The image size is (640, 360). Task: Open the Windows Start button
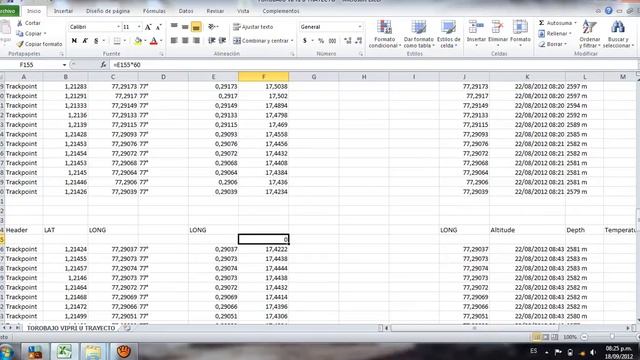pyautogui.click(x=7, y=351)
